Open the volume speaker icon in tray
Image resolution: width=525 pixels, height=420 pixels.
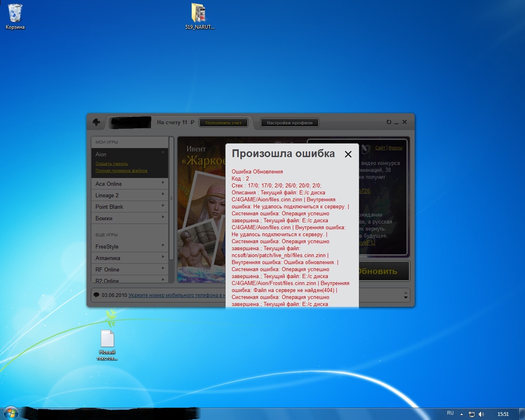481,414
